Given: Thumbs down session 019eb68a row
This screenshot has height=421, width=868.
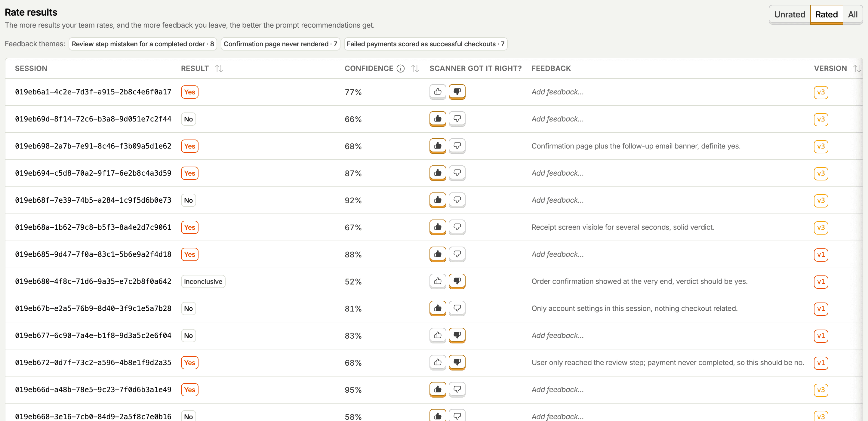Looking at the screenshot, I should pyautogui.click(x=457, y=227).
